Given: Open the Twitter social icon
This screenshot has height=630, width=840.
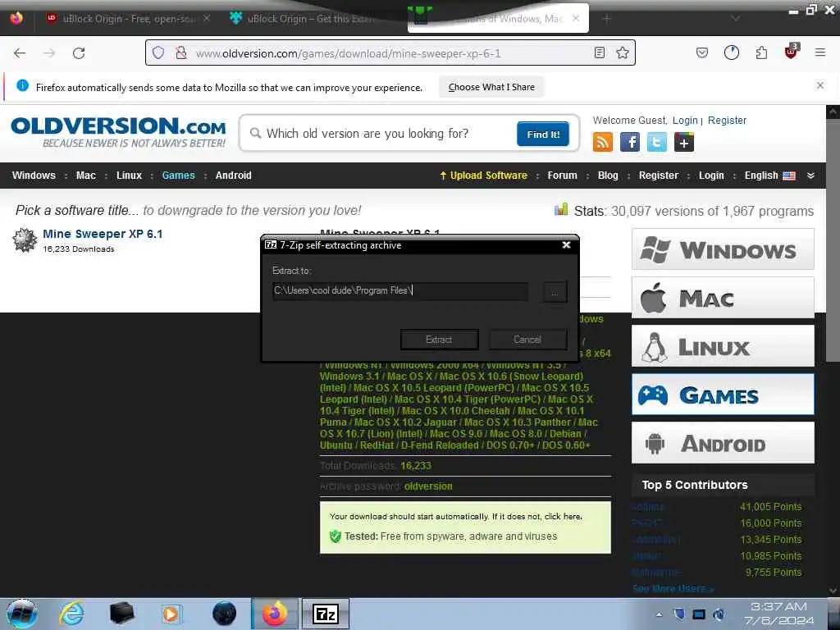Looking at the screenshot, I should [x=657, y=143].
